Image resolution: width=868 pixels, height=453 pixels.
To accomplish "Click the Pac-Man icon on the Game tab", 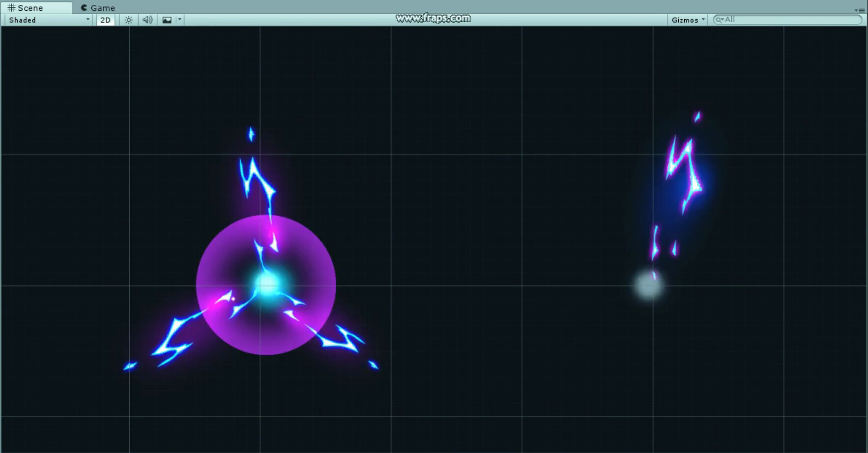I will coord(84,8).
